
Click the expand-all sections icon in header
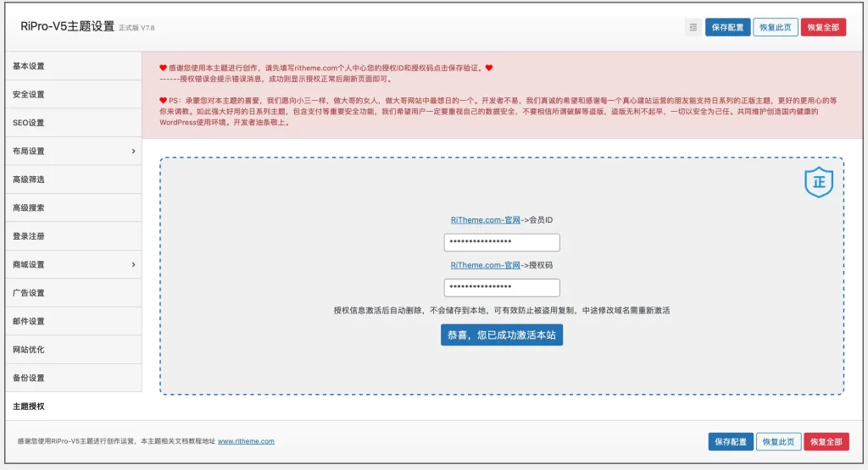click(693, 27)
